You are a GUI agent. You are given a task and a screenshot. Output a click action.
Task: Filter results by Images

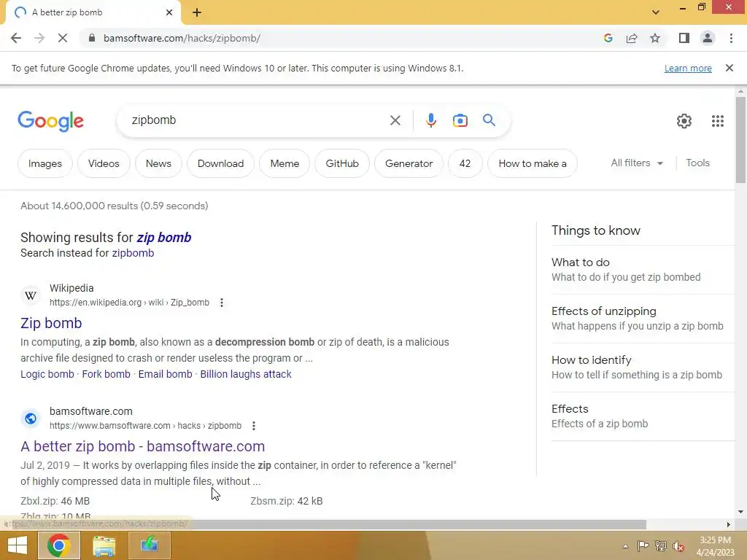44,163
